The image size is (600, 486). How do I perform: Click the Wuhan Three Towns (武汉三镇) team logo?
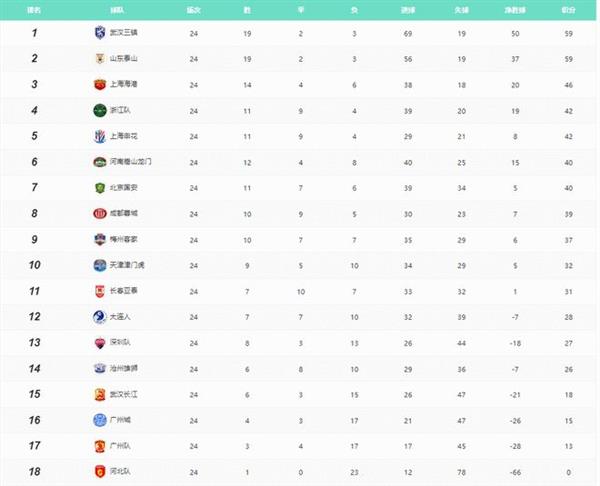pos(99,33)
